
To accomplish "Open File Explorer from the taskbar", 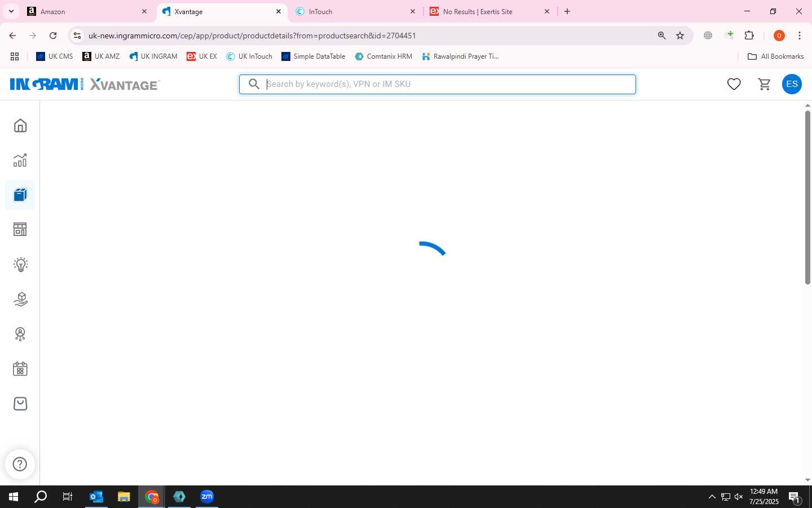I will point(124,497).
